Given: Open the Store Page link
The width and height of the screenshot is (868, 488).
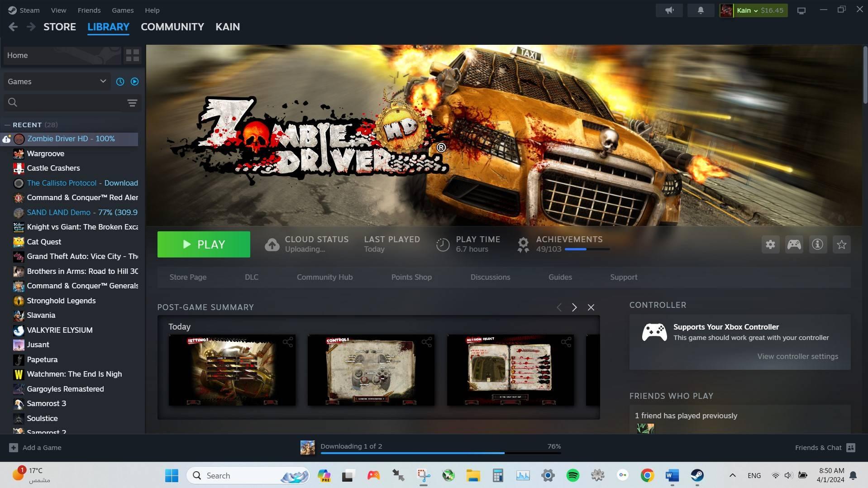Looking at the screenshot, I should click(188, 277).
